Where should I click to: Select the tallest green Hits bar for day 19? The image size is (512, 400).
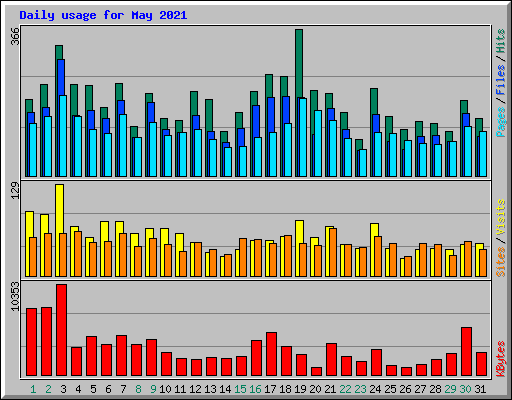(x=299, y=63)
